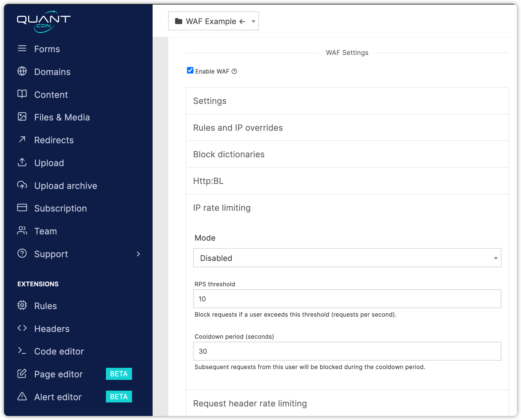Expand the Http:BL section

click(x=347, y=181)
